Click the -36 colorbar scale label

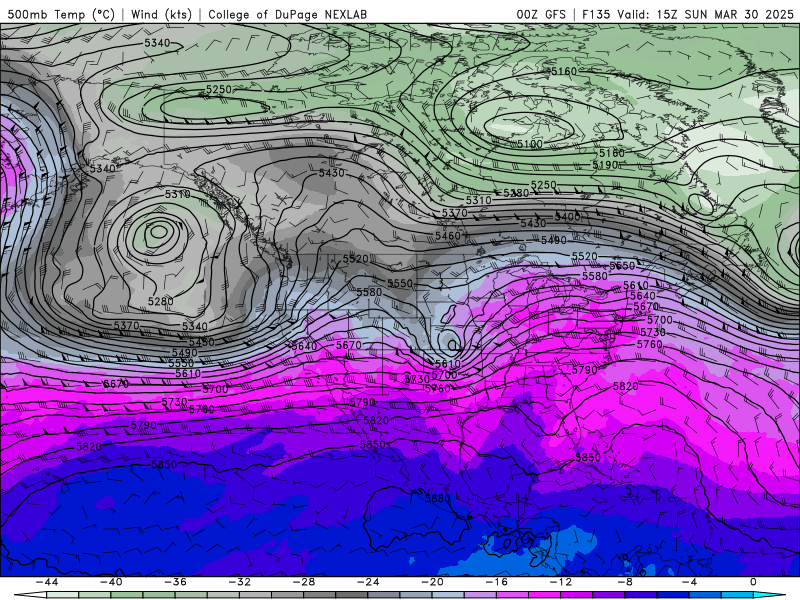tap(176, 582)
